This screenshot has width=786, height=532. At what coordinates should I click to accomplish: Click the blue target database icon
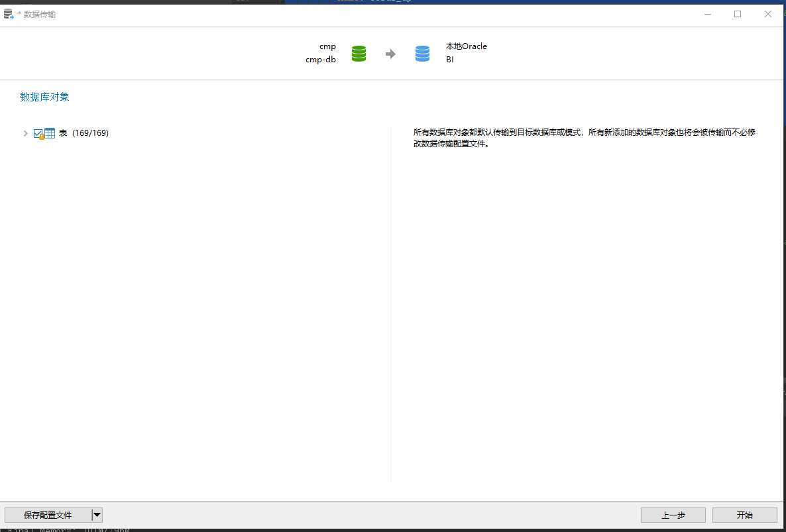tap(423, 54)
